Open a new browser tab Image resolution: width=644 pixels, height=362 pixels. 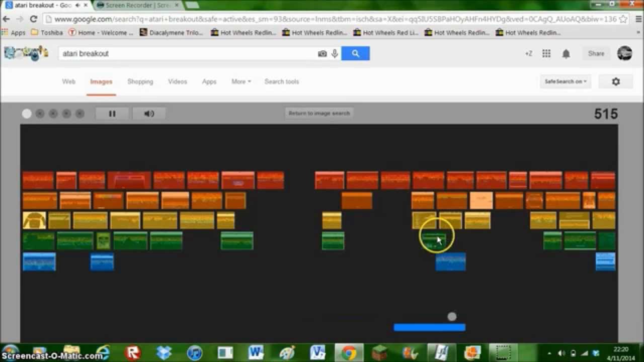[192, 5]
